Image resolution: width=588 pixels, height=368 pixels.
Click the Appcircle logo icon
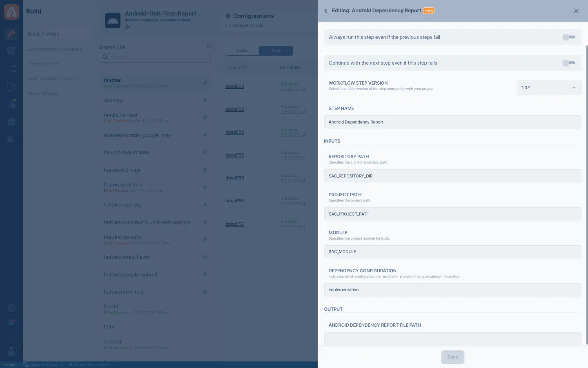pyautogui.click(x=11, y=11)
